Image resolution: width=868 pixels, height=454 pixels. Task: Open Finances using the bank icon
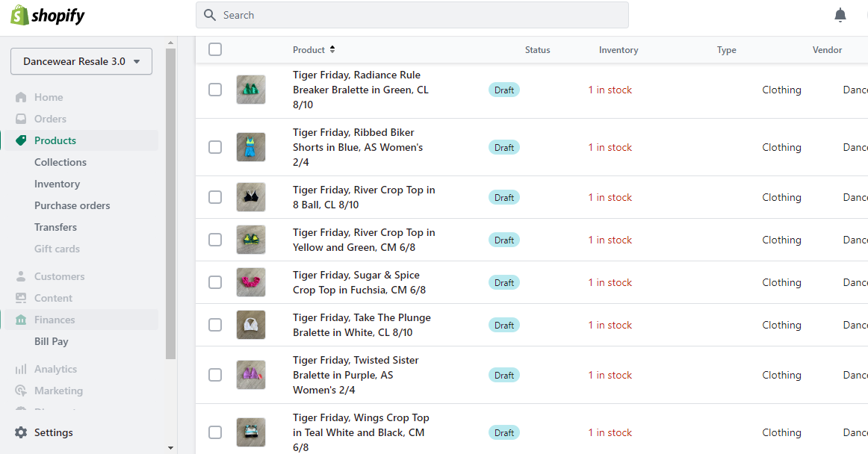pyautogui.click(x=21, y=320)
